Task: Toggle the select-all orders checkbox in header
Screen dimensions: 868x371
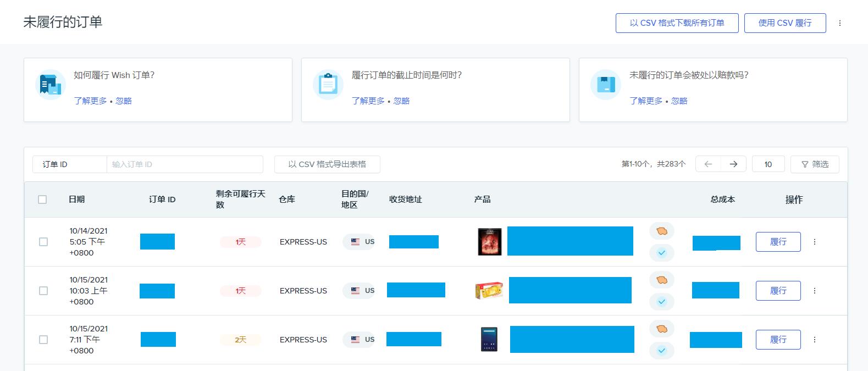Action: pos(42,200)
